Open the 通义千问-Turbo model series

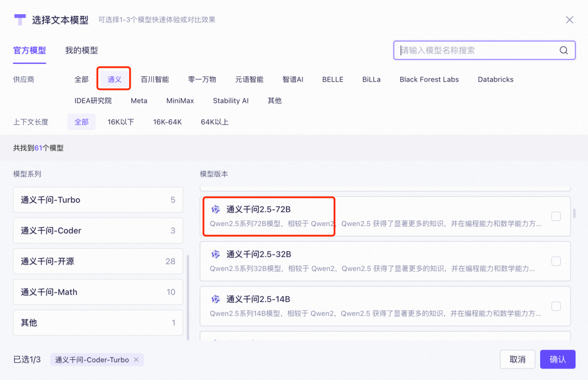pyautogui.click(x=98, y=200)
